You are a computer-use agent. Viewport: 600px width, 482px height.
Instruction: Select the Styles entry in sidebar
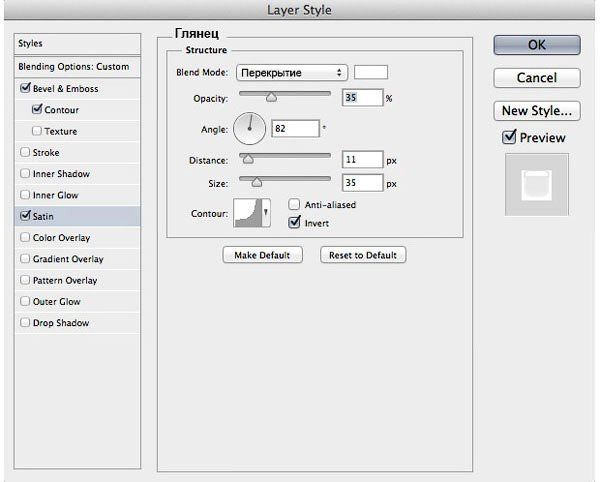(x=73, y=44)
